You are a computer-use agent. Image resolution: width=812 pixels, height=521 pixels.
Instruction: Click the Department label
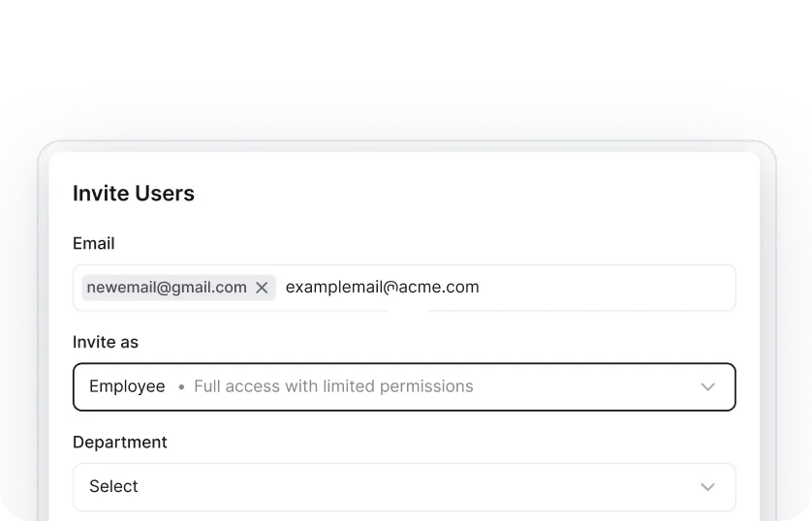(x=120, y=442)
